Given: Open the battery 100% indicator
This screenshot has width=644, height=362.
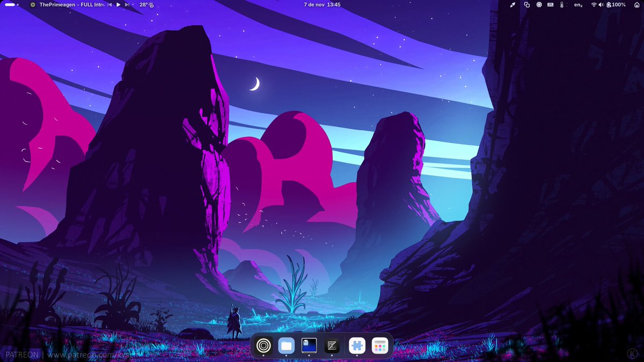Looking at the screenshot, I should [x=616, y=4].
